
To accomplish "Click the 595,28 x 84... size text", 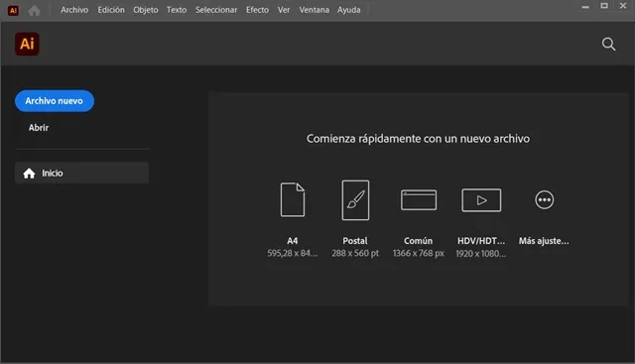I will tap(293, 253).
